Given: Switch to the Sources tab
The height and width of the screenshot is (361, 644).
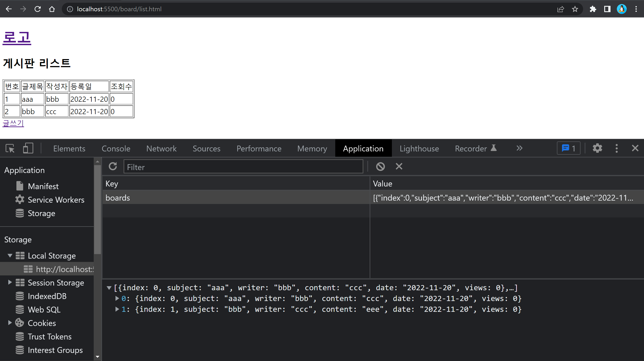Looking at the screenshot, I should coord(207,148).
